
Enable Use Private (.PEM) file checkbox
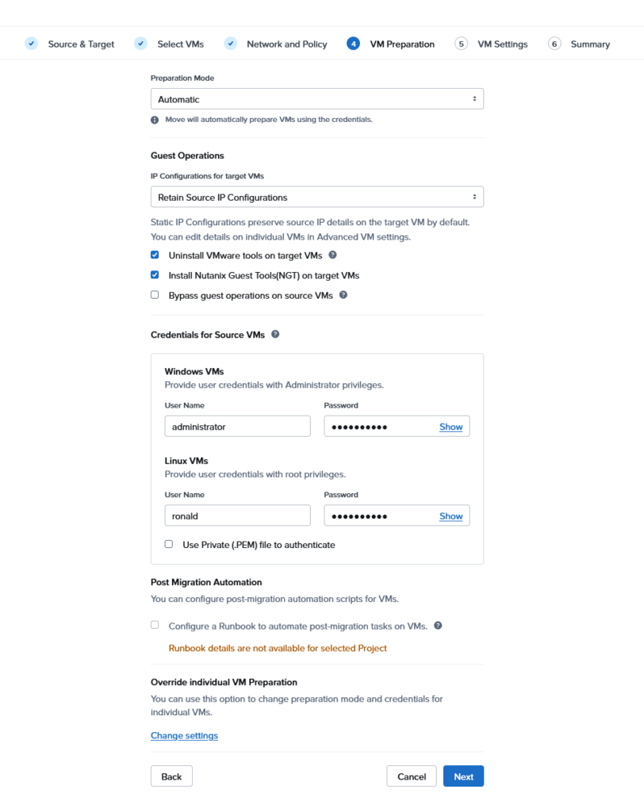(x=168, y=545)
